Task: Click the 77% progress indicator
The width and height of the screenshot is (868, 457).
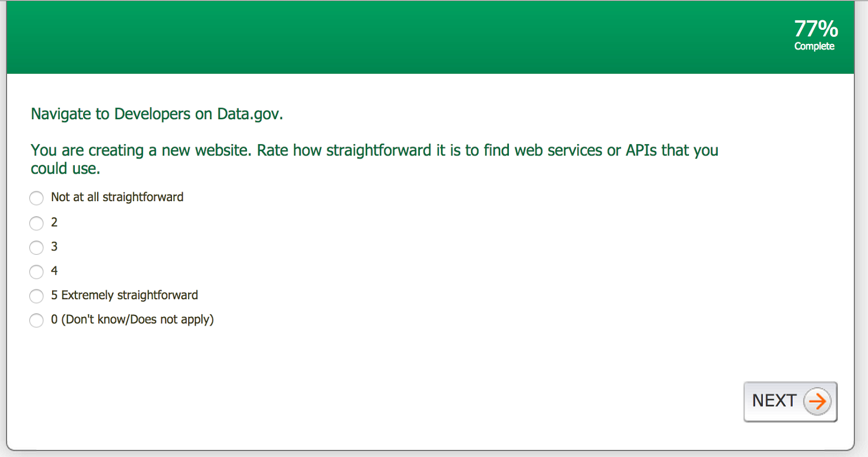Action: 816,29
